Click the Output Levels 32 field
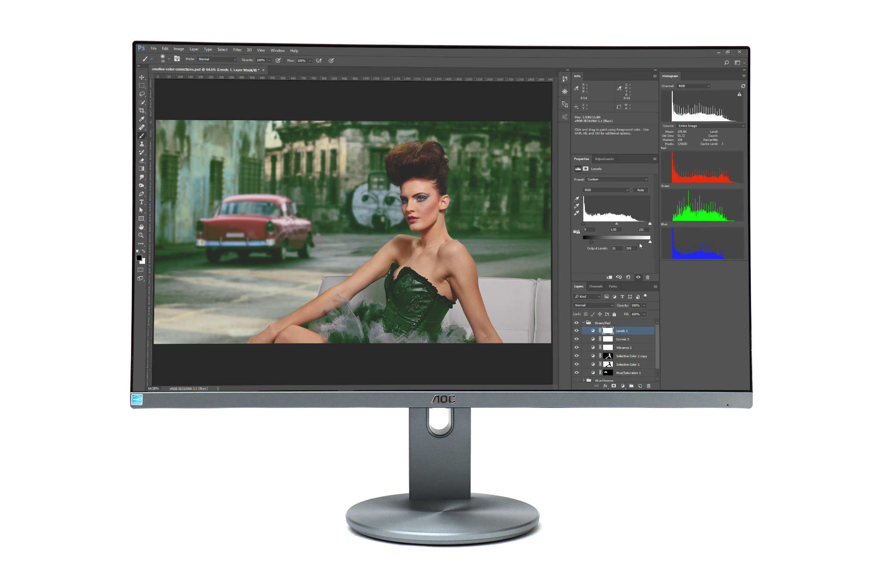Image resolution: width=882 pixels, height=588 pixels. point(617,248)
